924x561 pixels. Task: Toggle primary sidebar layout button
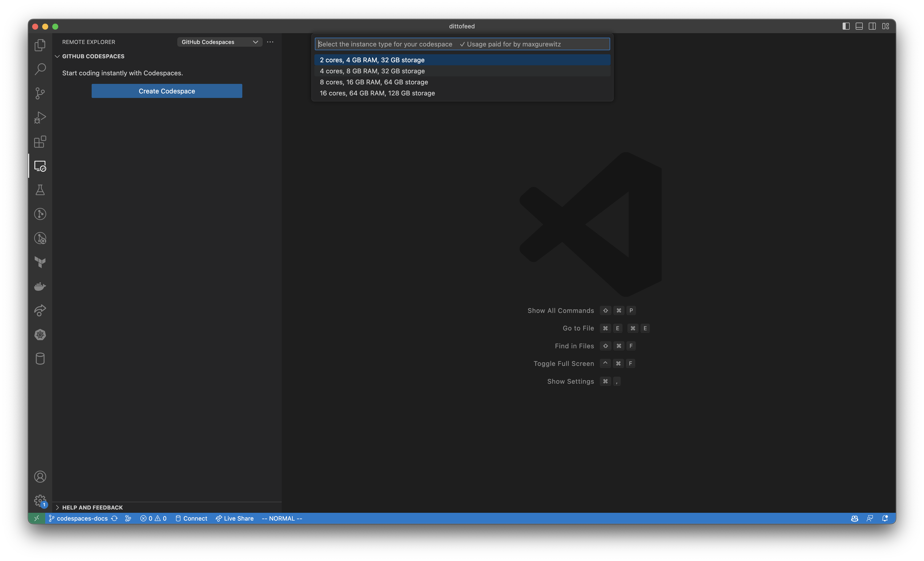pyautogui.click(x=846, y=26)
